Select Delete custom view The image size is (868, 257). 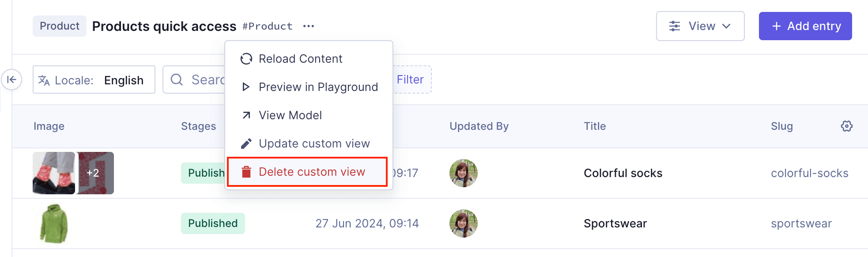(307, 172)
